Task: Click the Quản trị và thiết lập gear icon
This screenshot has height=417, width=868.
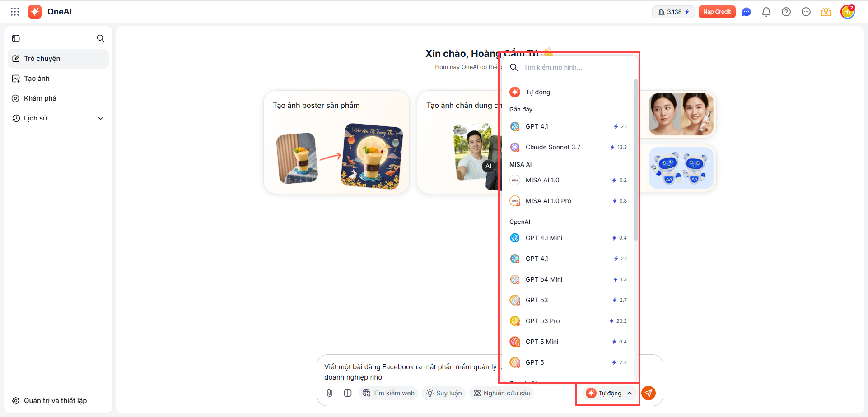Action: point(16,401)
